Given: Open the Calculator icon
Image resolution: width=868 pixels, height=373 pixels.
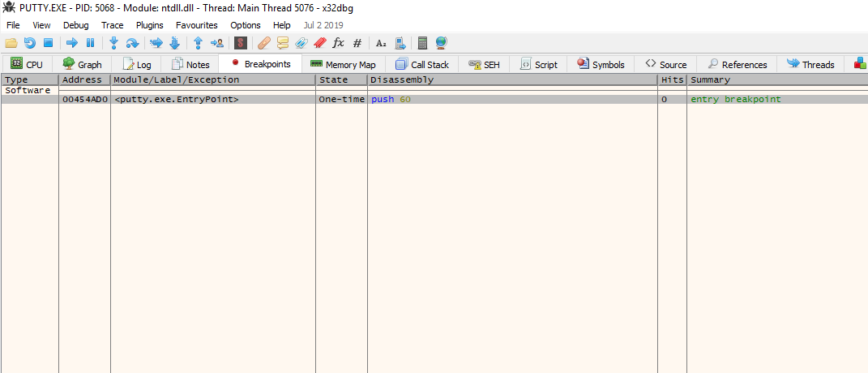Looking at the screenshot, I should 422,43.
